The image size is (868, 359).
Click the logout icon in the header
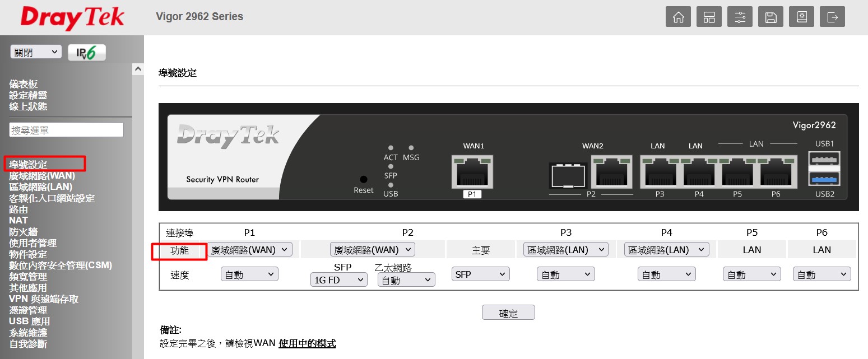point(832,17)
